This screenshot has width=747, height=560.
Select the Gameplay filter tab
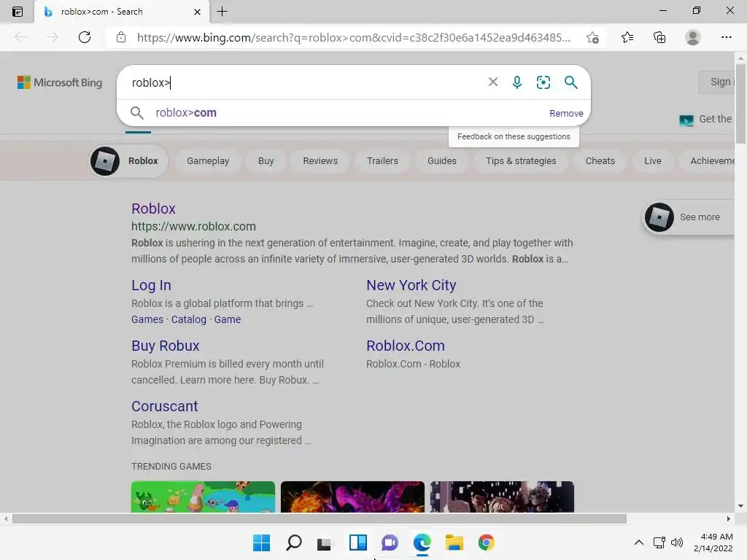(208, 161)
